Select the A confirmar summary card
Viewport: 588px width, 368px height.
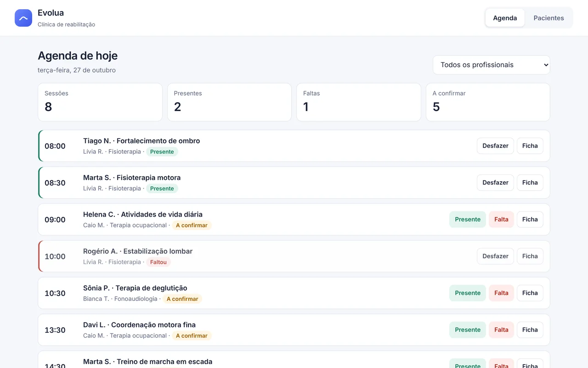pyautogui.click(x=488, y=102)
